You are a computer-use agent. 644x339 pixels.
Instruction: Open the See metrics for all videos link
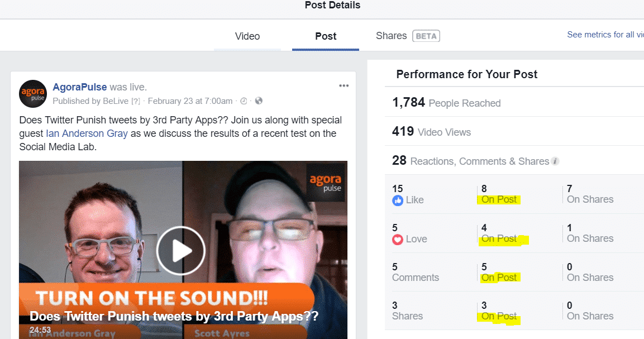tap(605, 35)
